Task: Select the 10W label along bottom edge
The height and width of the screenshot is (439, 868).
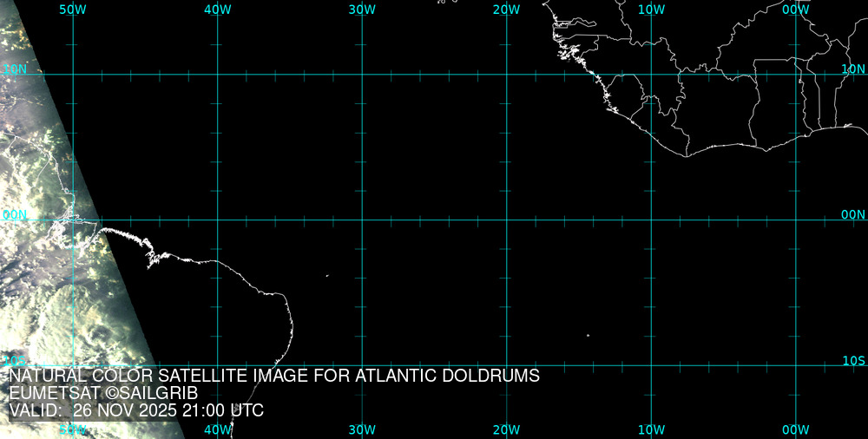Action: tap(651, 429)
